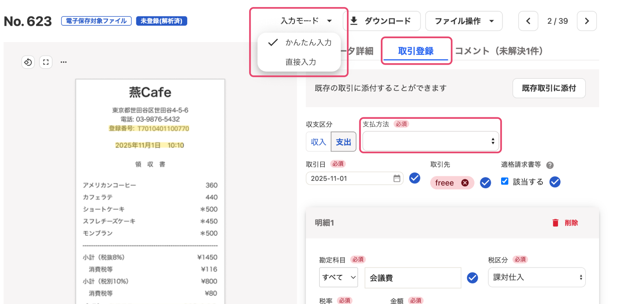
Task: Click blue check mark beside 該当する
Action: tap(555, 182)
